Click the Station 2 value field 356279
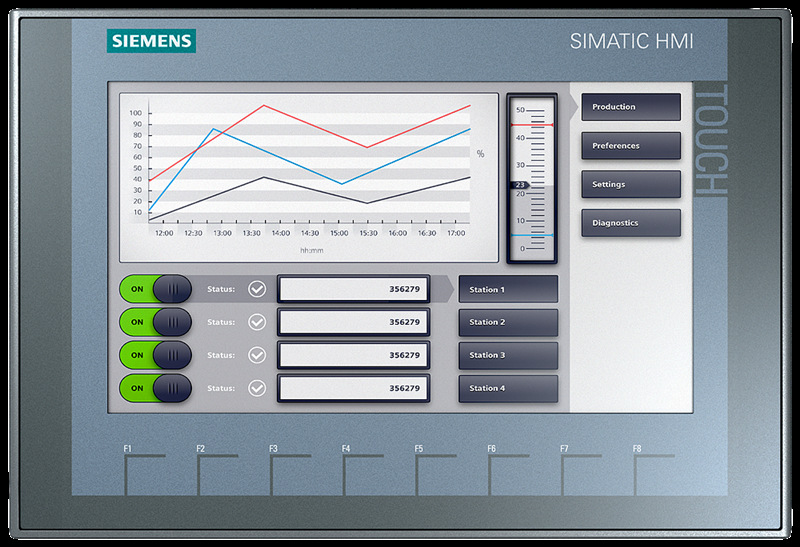Viewport: 800px width, 547px height. tap(354, 322)
